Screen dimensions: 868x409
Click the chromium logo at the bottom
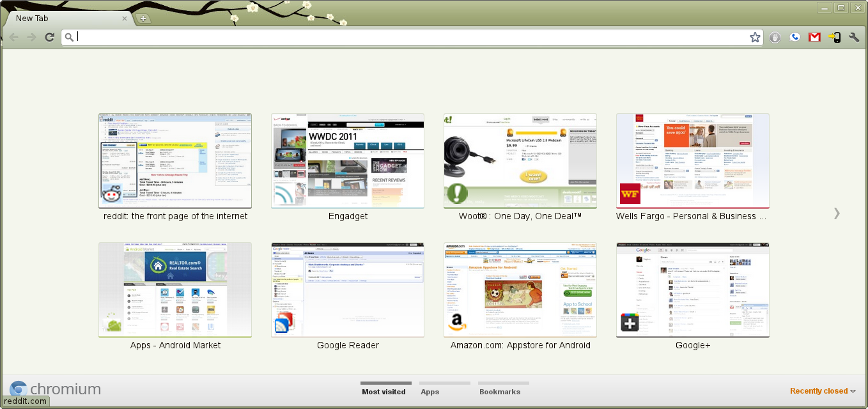point(55,389)
